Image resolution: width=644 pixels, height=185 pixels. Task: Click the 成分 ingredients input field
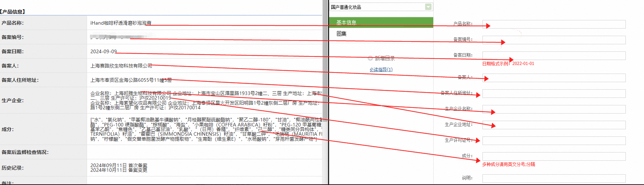pyautogui.click(x=554, y=156)
